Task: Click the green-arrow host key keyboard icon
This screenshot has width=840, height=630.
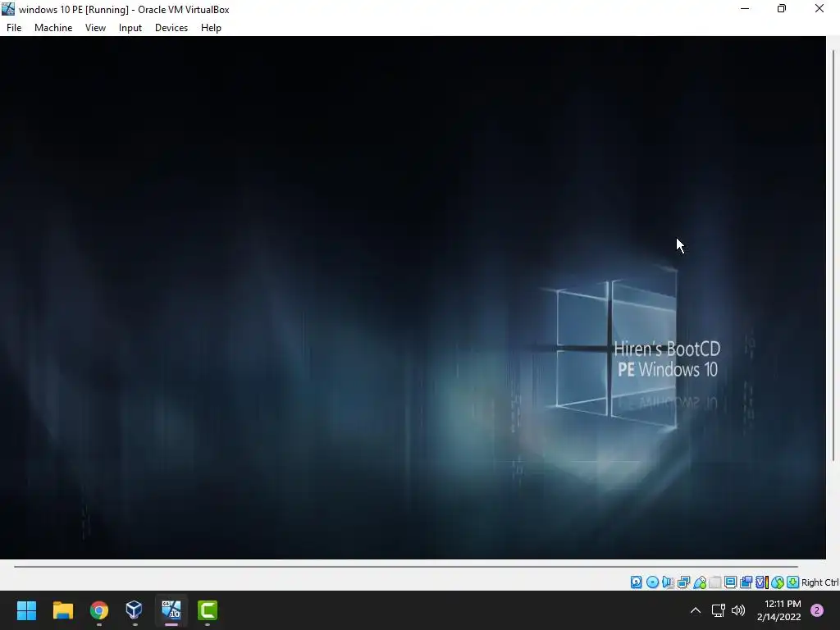Action: [793, 582]
